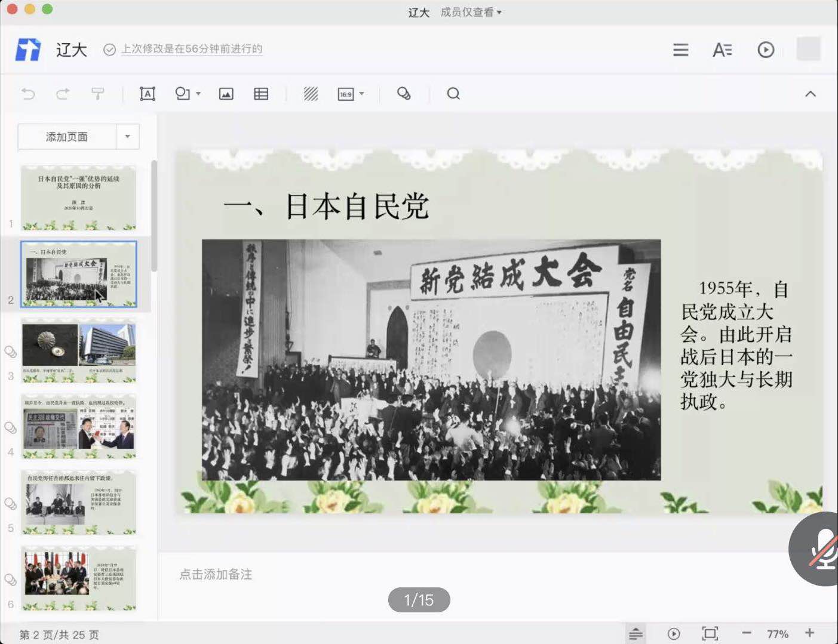Open the hamburger menu icon

click(680, 50)
